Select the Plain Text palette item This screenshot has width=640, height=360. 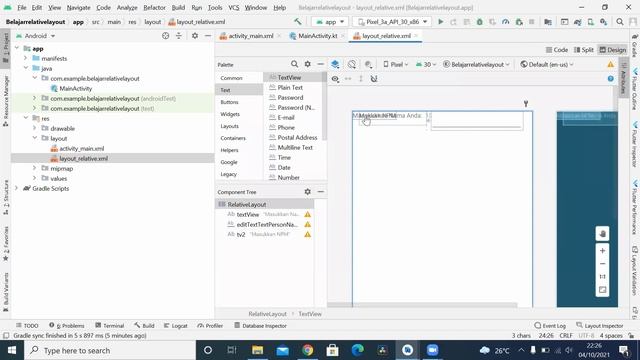click(290, 87)
